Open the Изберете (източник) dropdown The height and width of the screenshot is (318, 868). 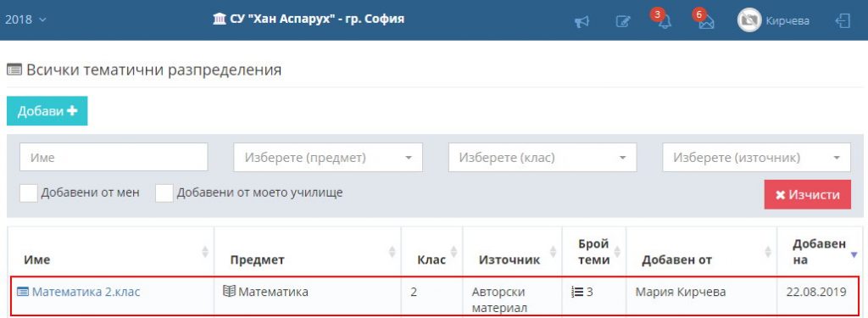[757, 158]
